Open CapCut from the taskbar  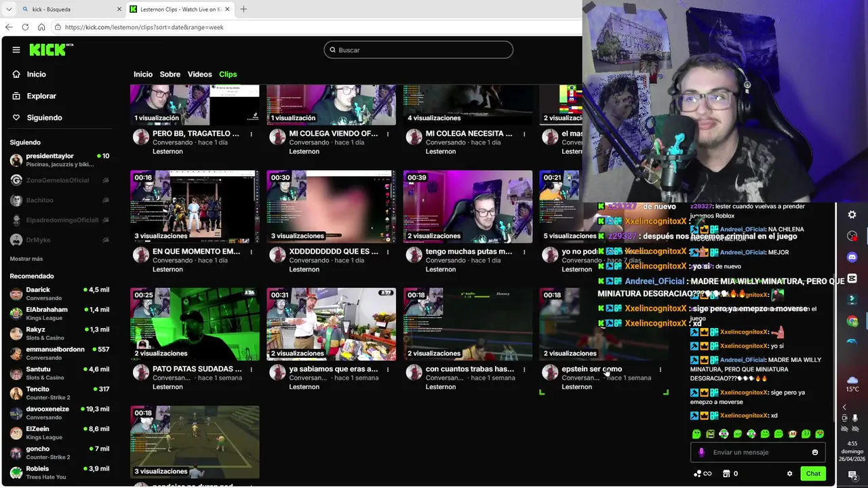coord(852,279)
